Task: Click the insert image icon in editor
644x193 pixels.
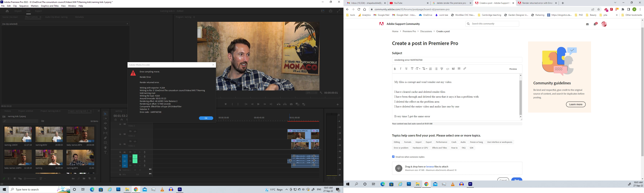Action: pyautogui.click(x=453, y=69)
